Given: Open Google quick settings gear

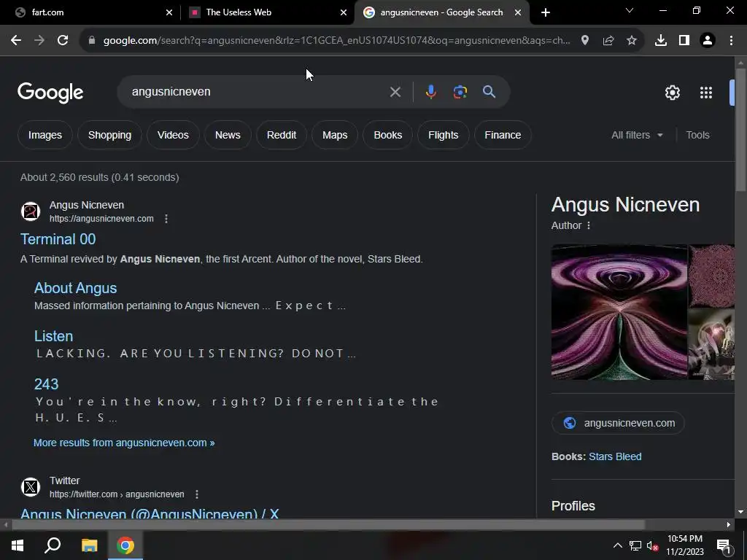Looking at the screenshot, I should click(672, 93).
